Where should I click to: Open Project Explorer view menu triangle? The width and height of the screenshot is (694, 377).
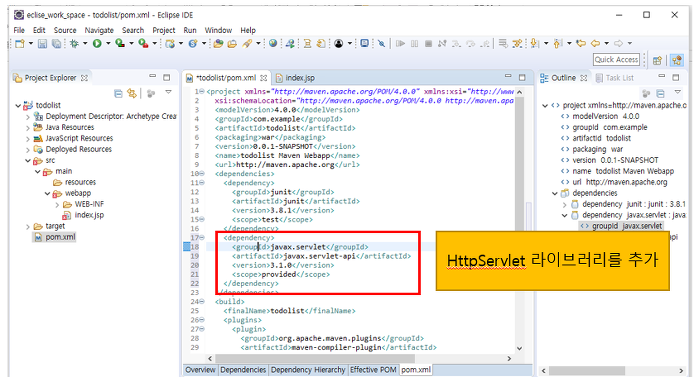[x=168, y=92]
